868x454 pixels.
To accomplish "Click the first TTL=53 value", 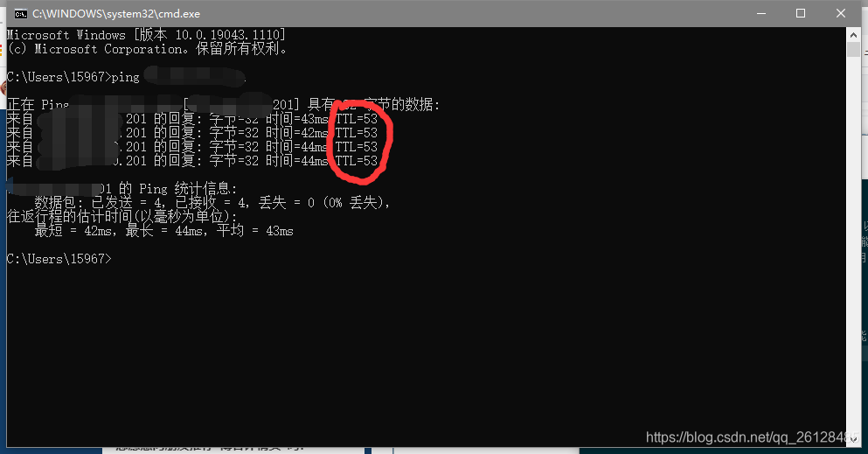I will click(x=356, y=118).
